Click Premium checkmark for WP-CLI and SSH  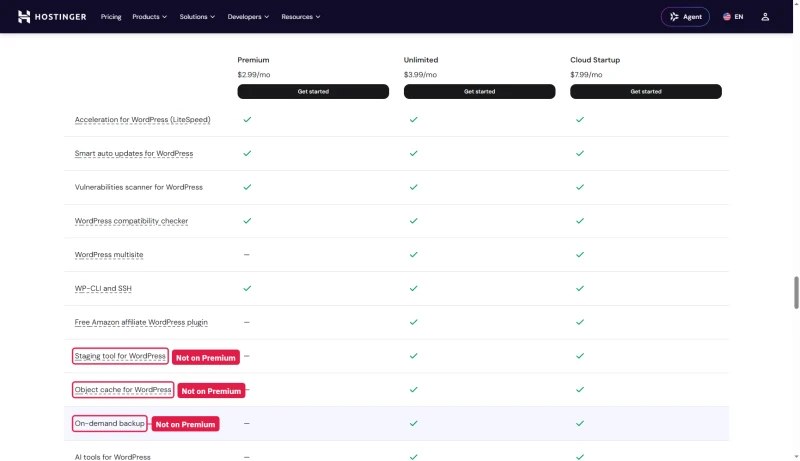247,288
